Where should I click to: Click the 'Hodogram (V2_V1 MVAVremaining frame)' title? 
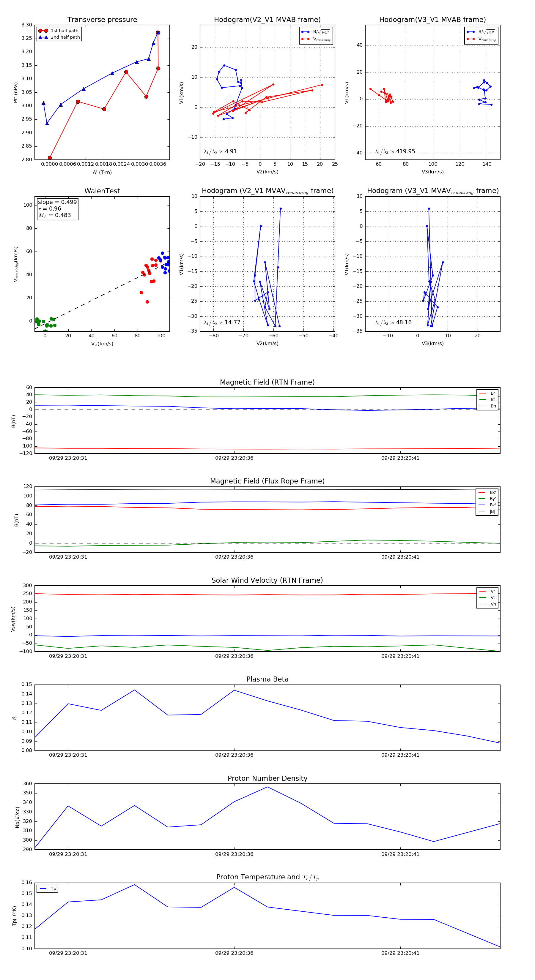pyautogui.click(x=267, y=191)
